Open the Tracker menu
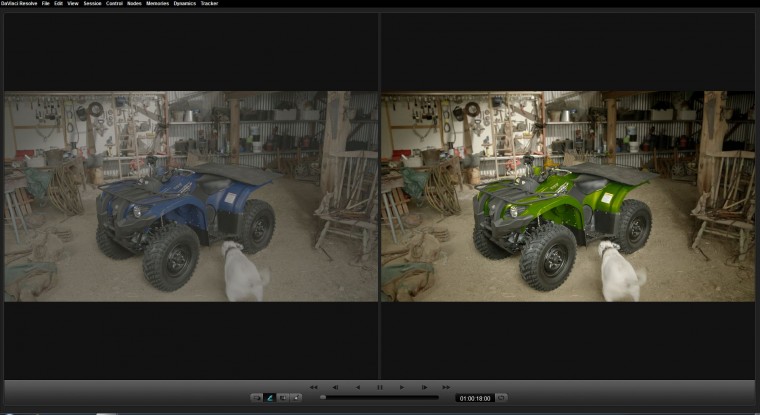This screenshot has width=760, height=415. (x=209, y=4)
